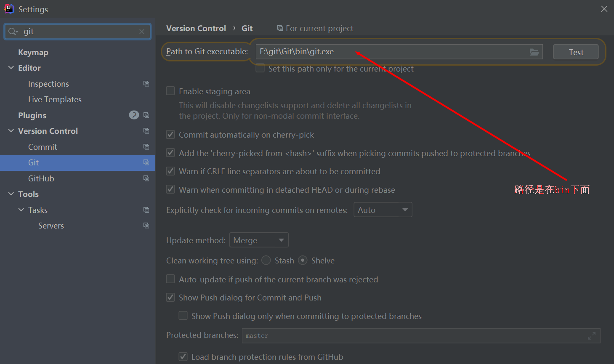
Task: Click the Tasks tree label
Action: click(38, 210)
